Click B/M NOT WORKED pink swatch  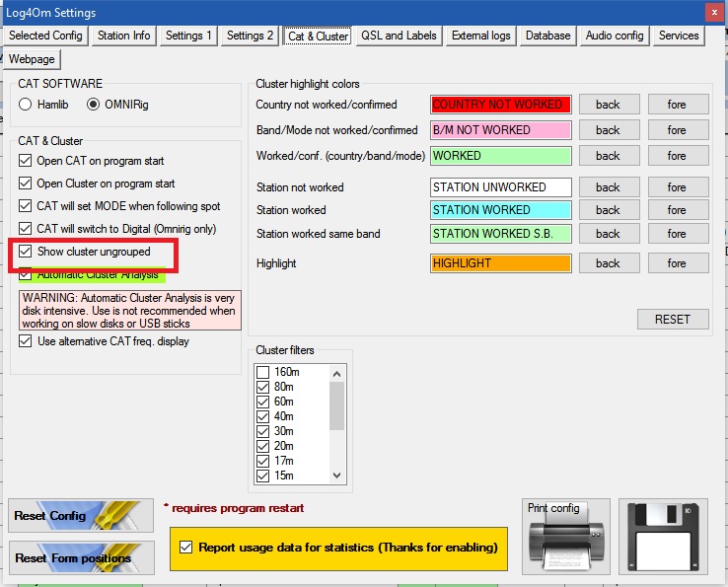click(x=500, y=130)
